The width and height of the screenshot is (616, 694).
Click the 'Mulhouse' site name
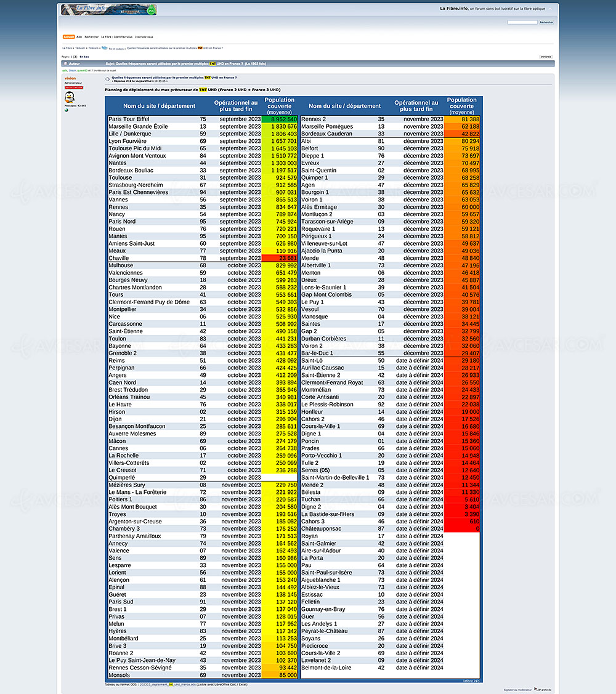click(x=121, y=265)
